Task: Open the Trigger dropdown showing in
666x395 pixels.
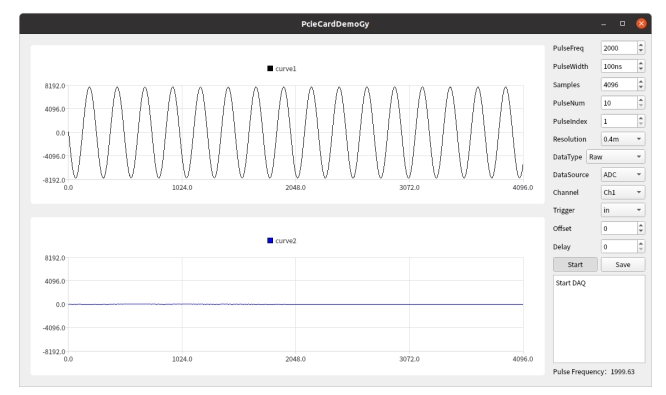Action: coord(623,210)
